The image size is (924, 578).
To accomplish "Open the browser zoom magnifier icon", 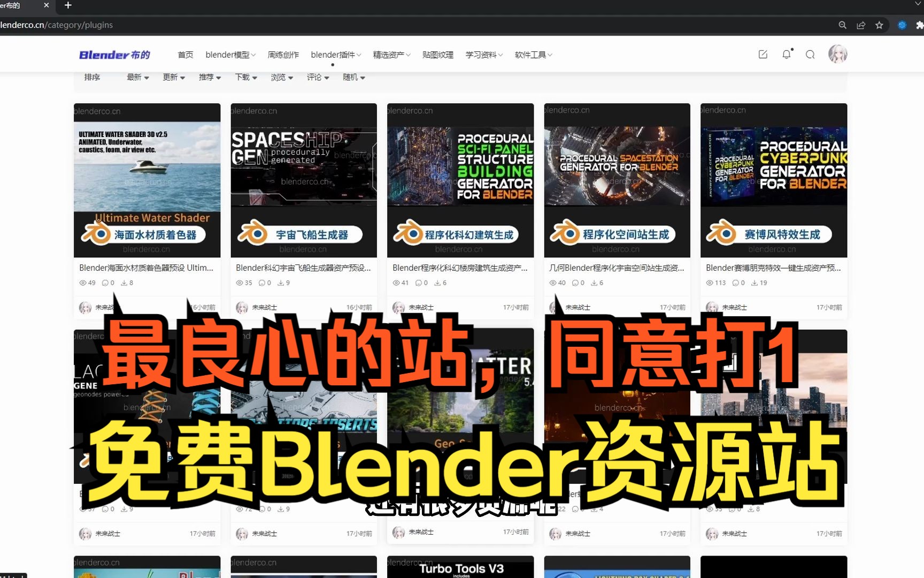I will click(x=842, y=25).
